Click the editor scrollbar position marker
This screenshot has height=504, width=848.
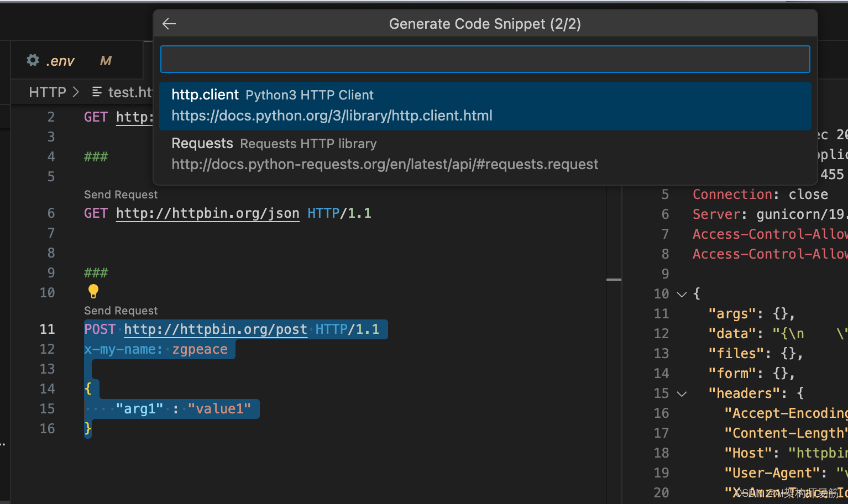(x=614, y=280)
